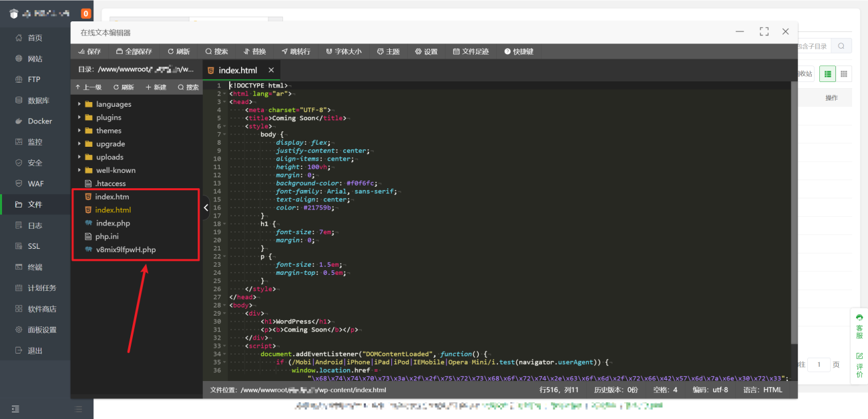Expand the plugins folder
Screen dimensions: 868x419
[108, 117]
